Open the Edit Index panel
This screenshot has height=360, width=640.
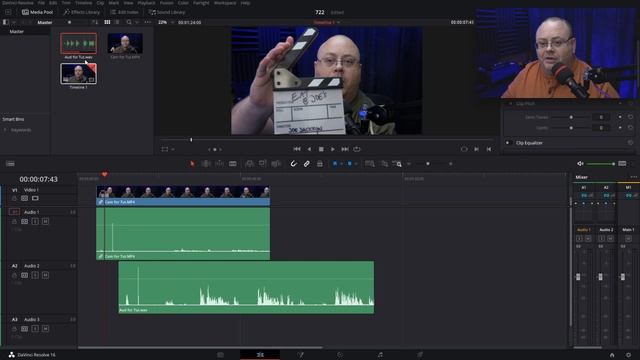(x=124, y=12)
